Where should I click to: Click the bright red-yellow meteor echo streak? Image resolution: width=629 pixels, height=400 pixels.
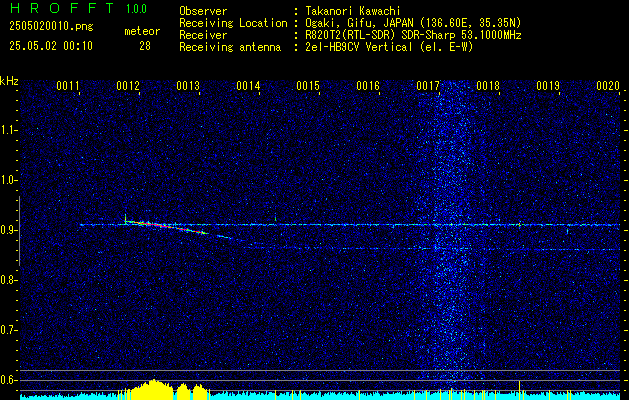[166, 227]
